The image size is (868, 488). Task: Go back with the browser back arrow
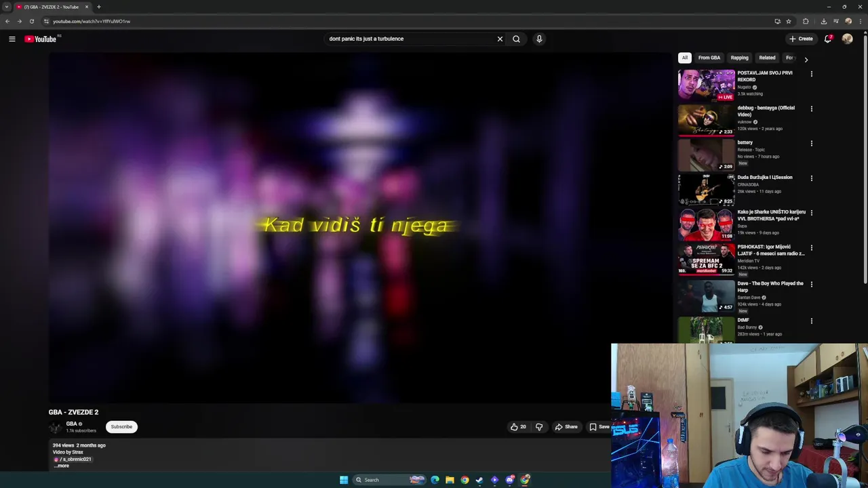(7, 21)
